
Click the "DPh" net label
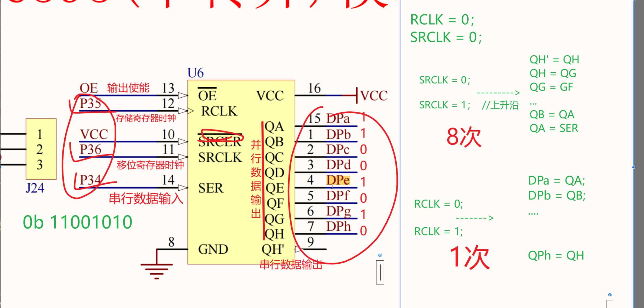point(338,226)
